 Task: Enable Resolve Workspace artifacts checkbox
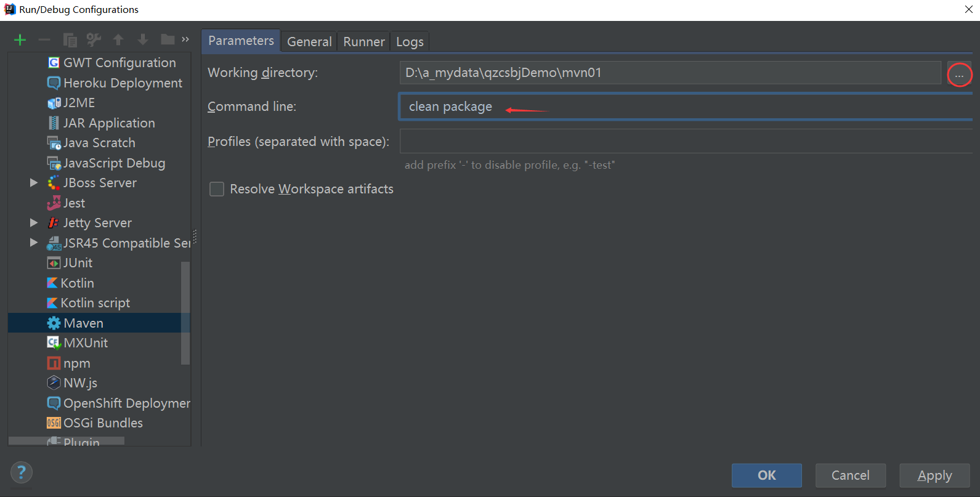click(217, 189)
